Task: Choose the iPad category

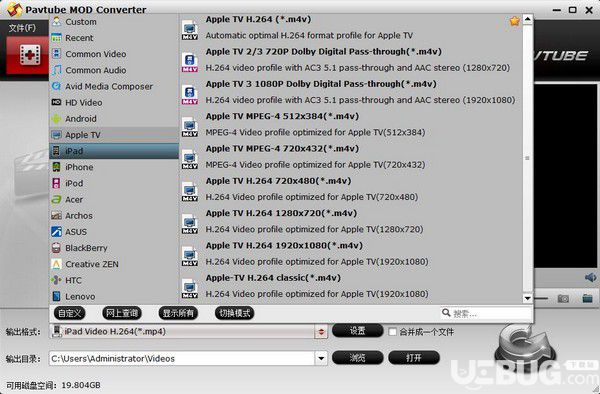Action: pos(114,151)
